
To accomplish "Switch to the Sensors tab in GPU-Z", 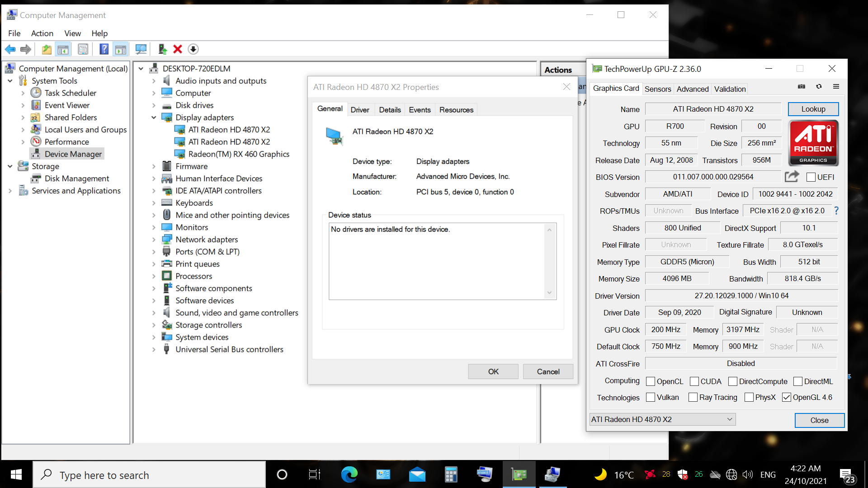I will coord(658,89).
